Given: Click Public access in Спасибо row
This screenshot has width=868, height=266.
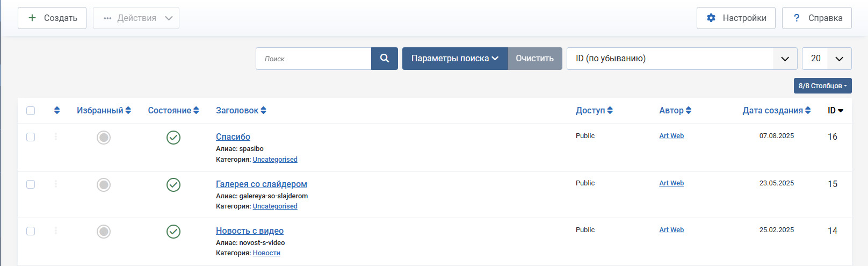Looking at the screenshot, I should click(585, 136).
